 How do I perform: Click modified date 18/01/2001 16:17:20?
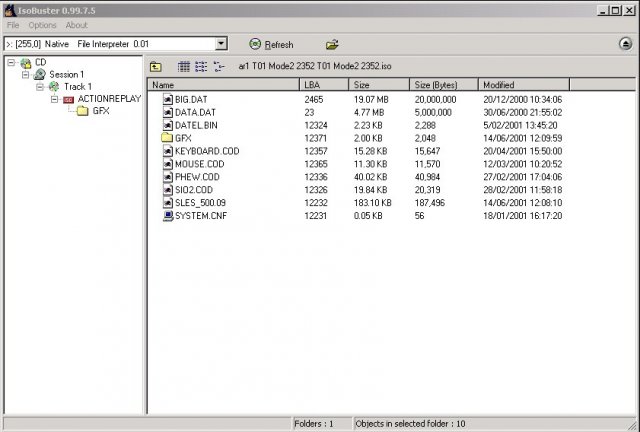523,216
